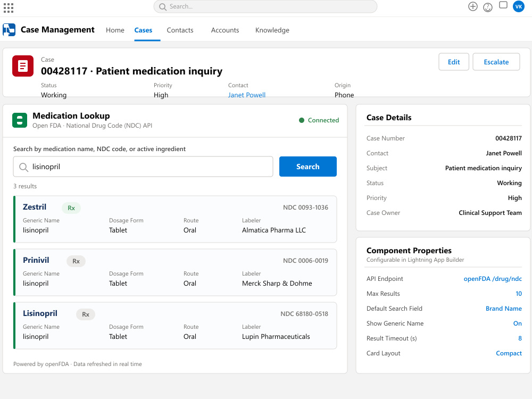Click the Rx badge on Prinivil
The width and height of the screenshot is (532, 399).
pos(76,261)
